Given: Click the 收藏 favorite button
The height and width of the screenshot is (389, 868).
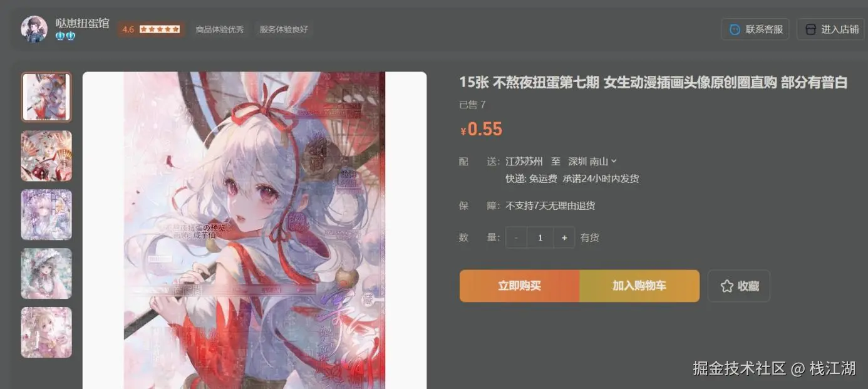Looking at the screenshot, I should click(x=739, y=286).
